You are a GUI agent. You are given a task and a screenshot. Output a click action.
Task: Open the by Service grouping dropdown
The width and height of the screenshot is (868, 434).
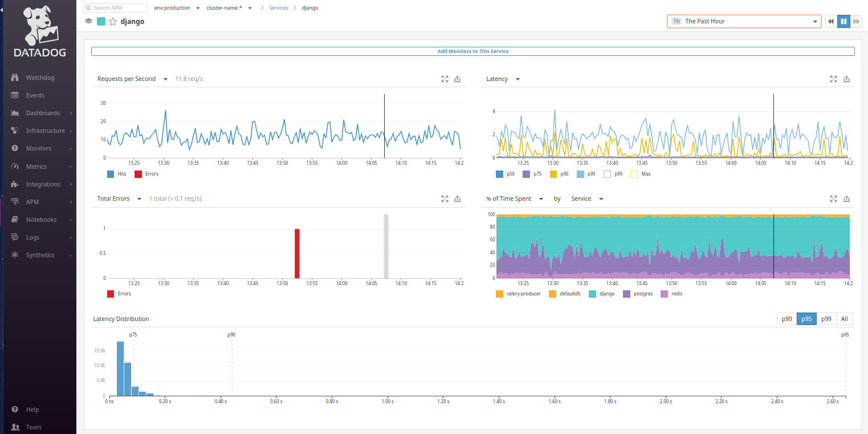(587, 199)
